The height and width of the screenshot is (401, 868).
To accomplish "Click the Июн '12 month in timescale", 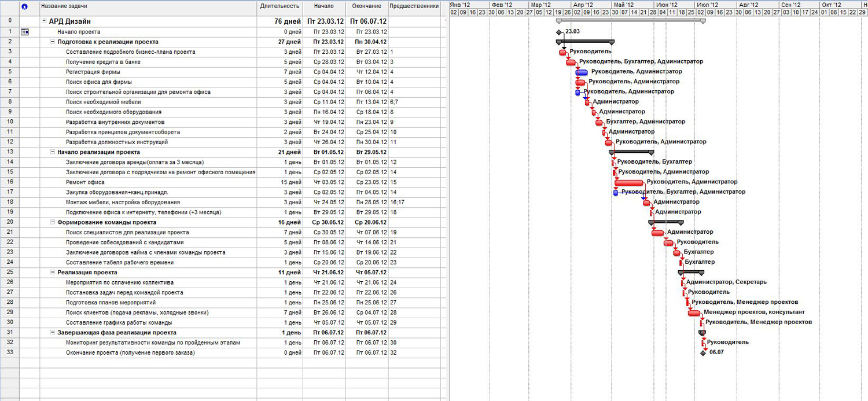I will [674, 4].
